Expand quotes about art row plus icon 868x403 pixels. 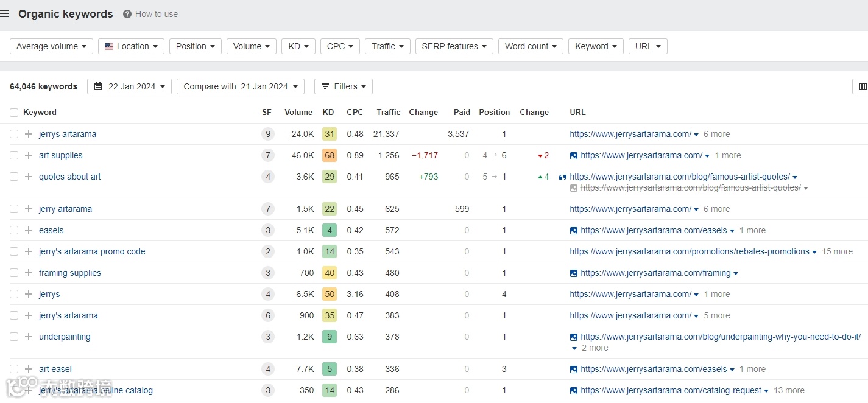point(29,177)
